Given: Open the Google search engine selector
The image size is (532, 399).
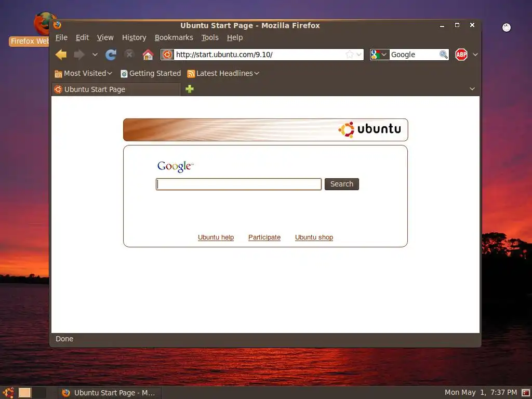Looking at the screenshot, I should pyautogui.click(x=379, y=55).
